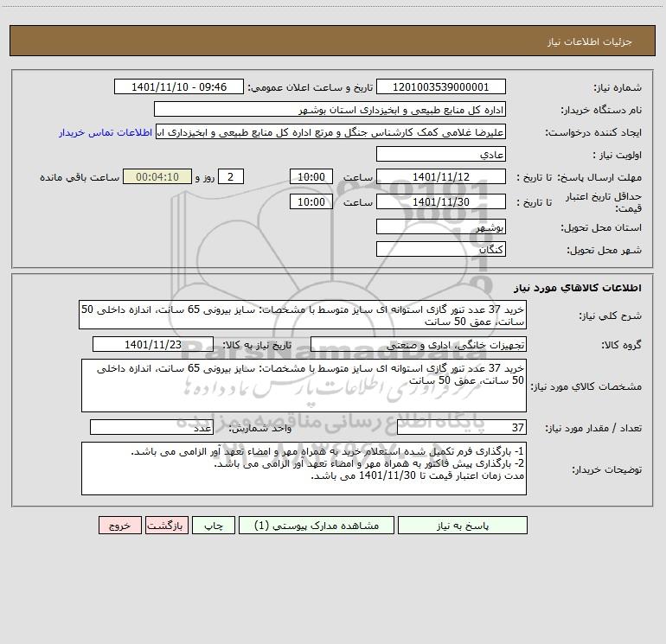Click the روز و label

point(205,177)
